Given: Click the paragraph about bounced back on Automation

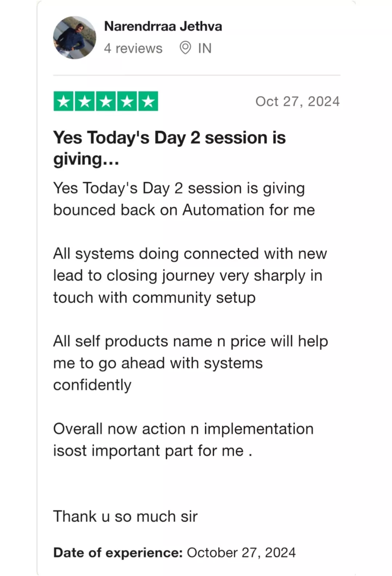Looking at the screenshot, I should tap(184, 199).
